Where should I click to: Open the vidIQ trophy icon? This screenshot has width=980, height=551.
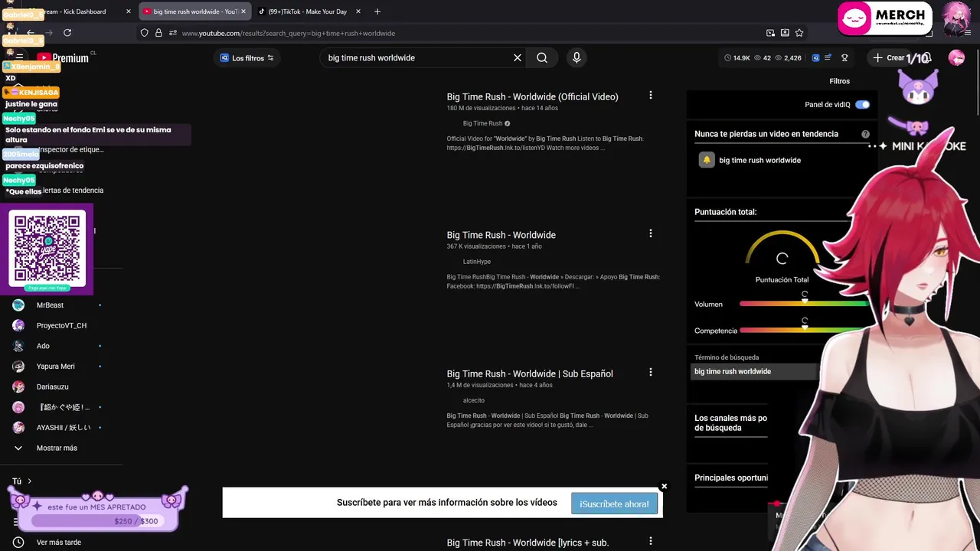click(844, 58)
